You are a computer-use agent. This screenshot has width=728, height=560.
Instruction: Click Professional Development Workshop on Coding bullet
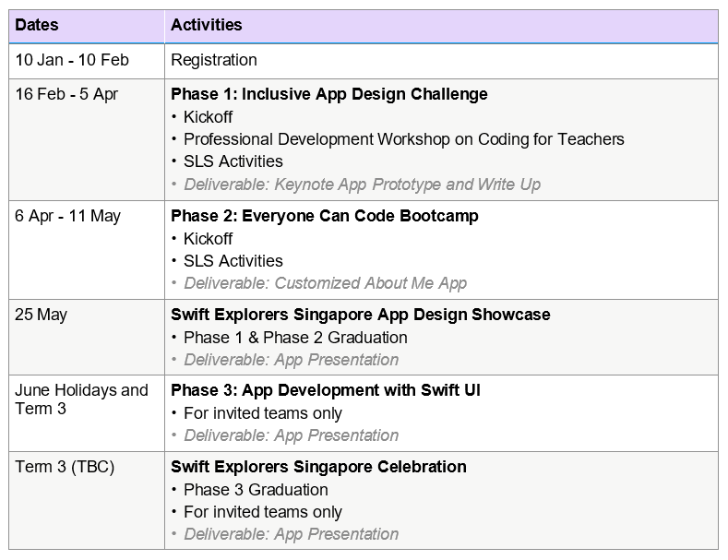pos(404,139)
